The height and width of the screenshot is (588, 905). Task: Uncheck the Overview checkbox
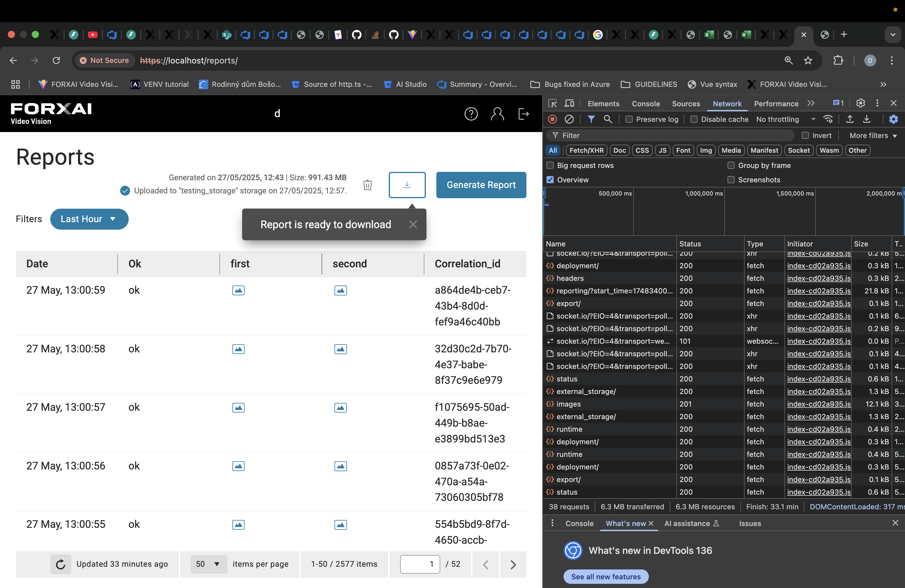click(x=550, y=180)
